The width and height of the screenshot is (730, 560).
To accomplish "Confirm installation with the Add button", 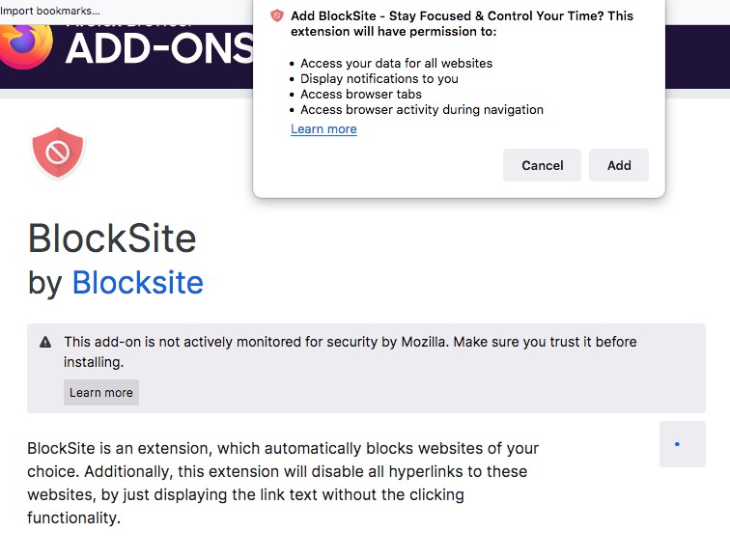I will click(619, 165).
